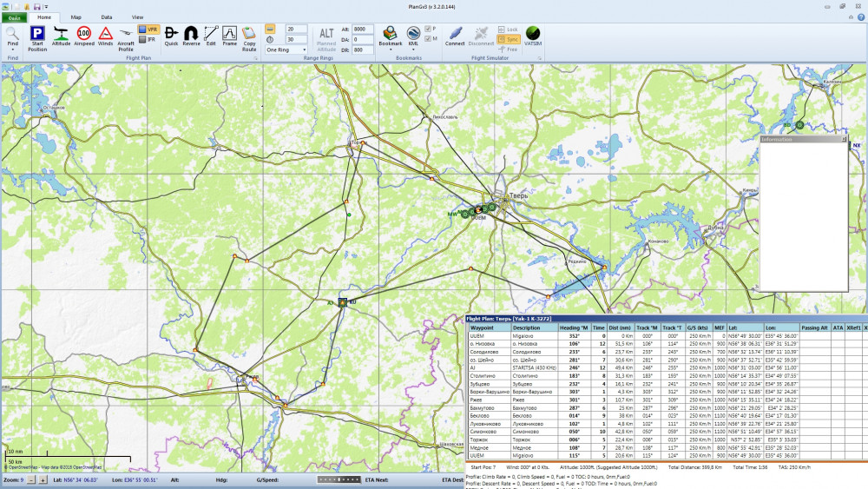Switch flight rules to IFR
Viewport: 868px width, 489px height.
[x=148, y=39]
